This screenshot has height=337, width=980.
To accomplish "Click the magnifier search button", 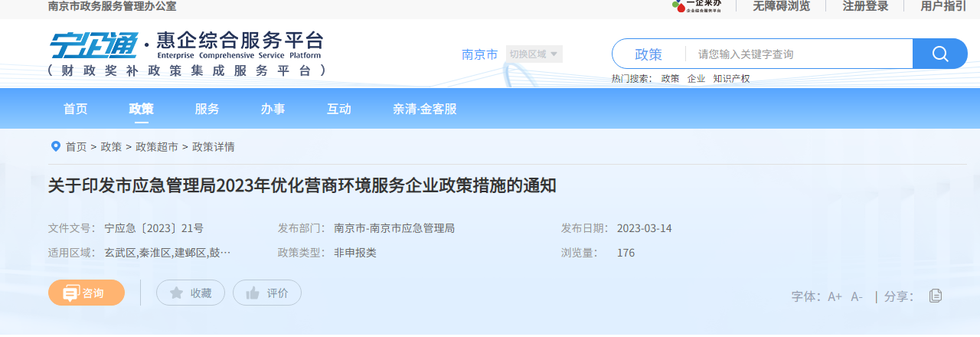I will (939, 54).
